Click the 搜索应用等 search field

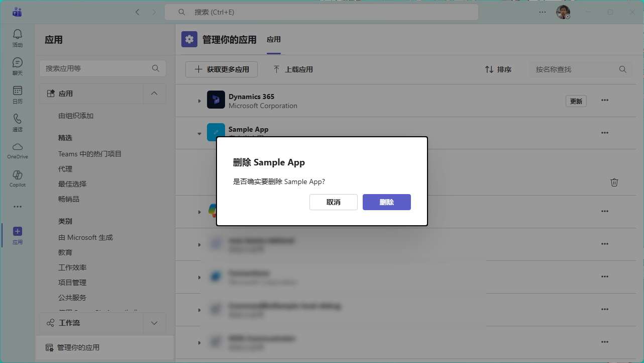(x=102, y=68)
